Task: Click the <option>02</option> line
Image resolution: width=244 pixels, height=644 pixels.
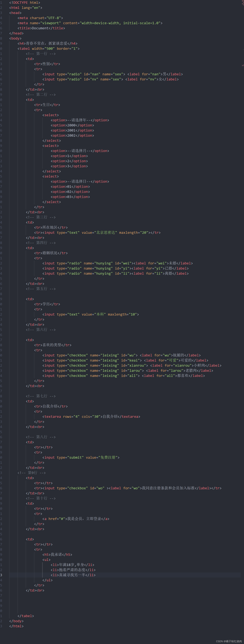Action: tap(70, 192)
